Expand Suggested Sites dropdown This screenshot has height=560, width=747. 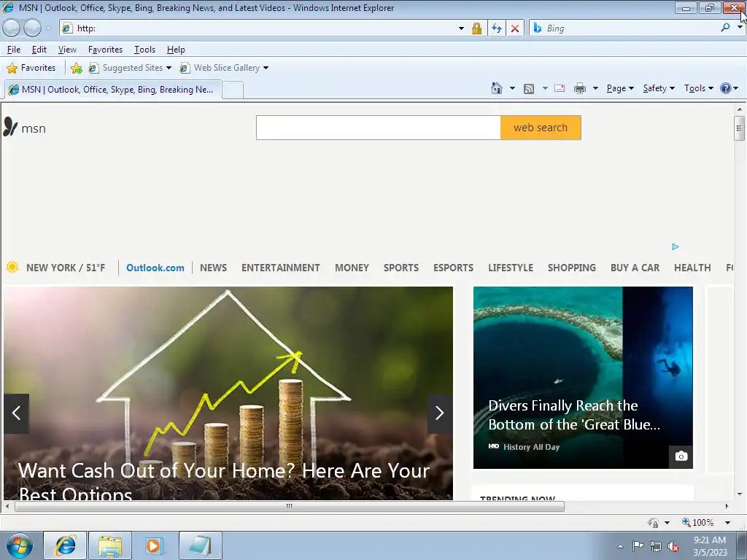pos(169,68)
